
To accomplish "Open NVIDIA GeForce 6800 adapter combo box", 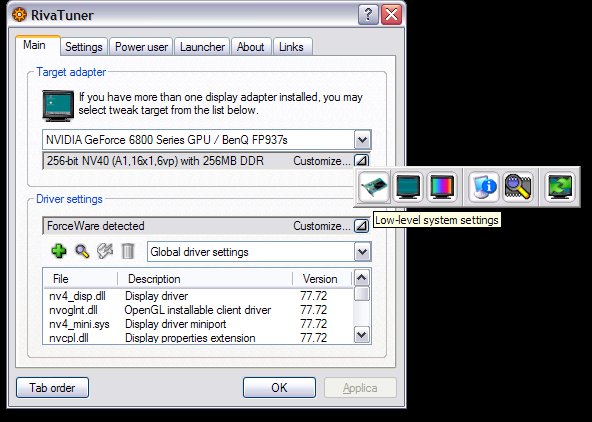I will (207, 140).
